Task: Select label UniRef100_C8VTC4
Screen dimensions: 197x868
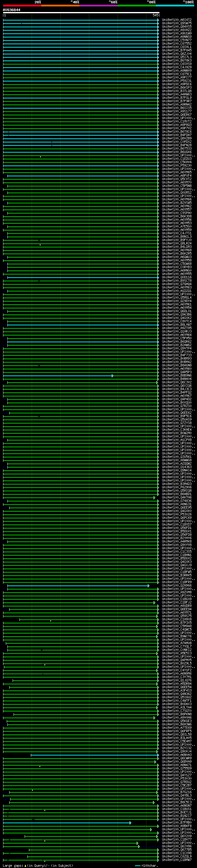Action: click(176, 321)
